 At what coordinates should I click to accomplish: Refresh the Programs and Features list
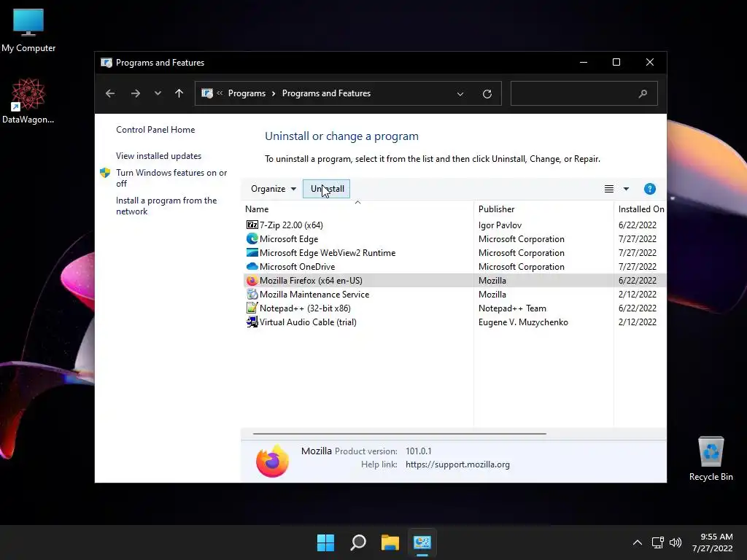(487, 94)
